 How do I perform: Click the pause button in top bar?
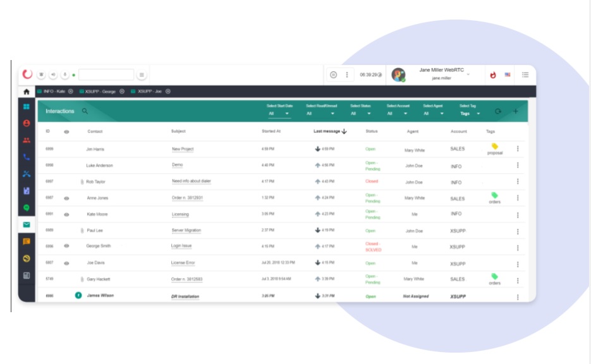(333, 75)
